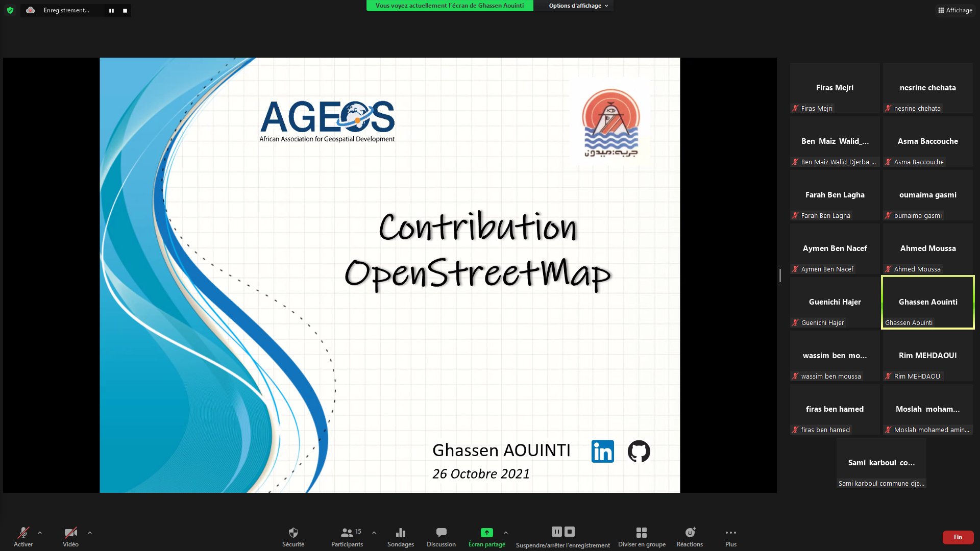Click muted mic icon beside Aymen Ben Nacef label
The width and height of the screenshot is (980, 551).
pos(795,269)
